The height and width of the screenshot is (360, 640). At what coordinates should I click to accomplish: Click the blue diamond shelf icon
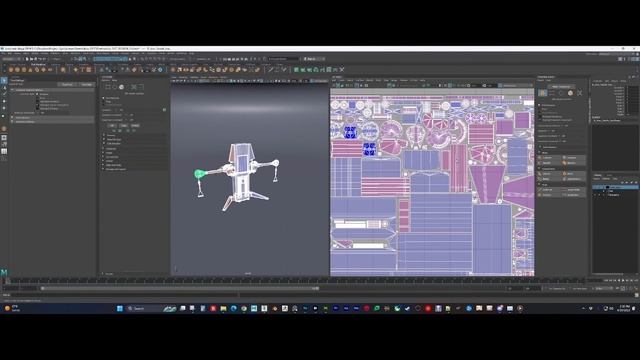click(x=160, y=70)
